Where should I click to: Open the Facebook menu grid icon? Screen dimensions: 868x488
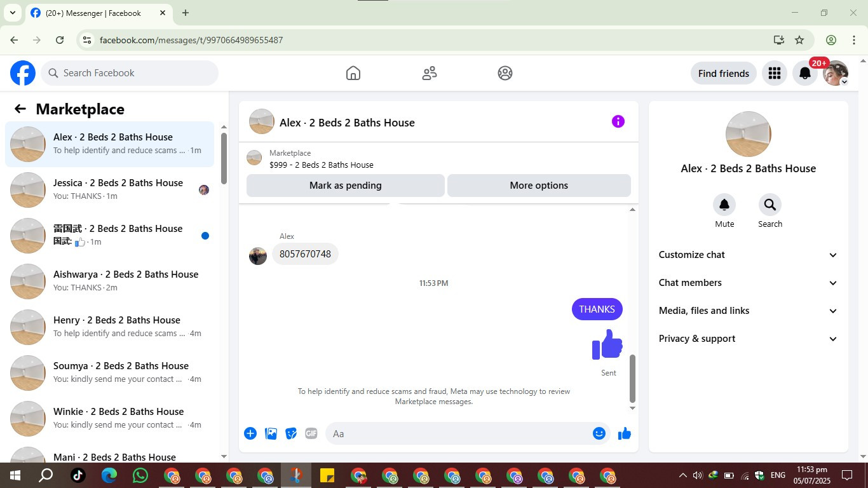click(774, 73)
